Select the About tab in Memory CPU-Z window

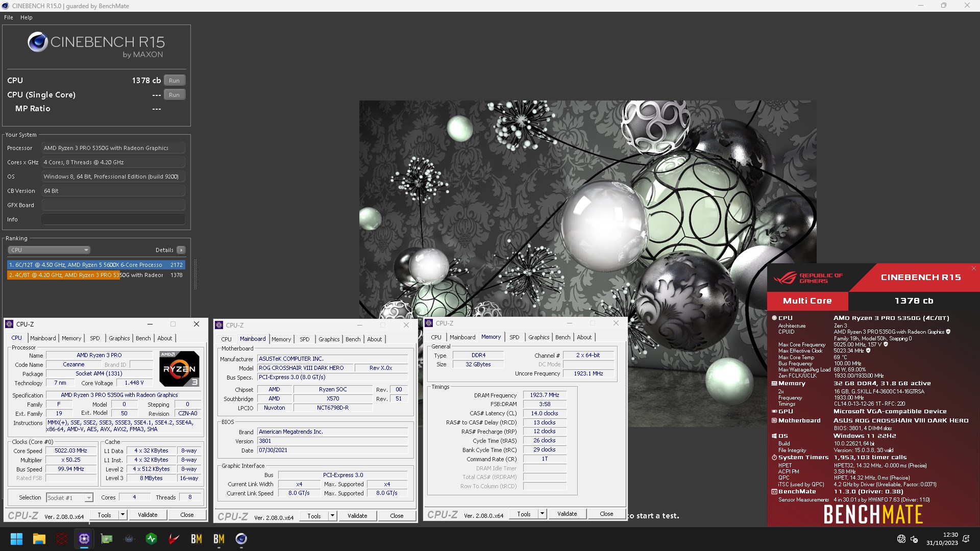(584, 337)
